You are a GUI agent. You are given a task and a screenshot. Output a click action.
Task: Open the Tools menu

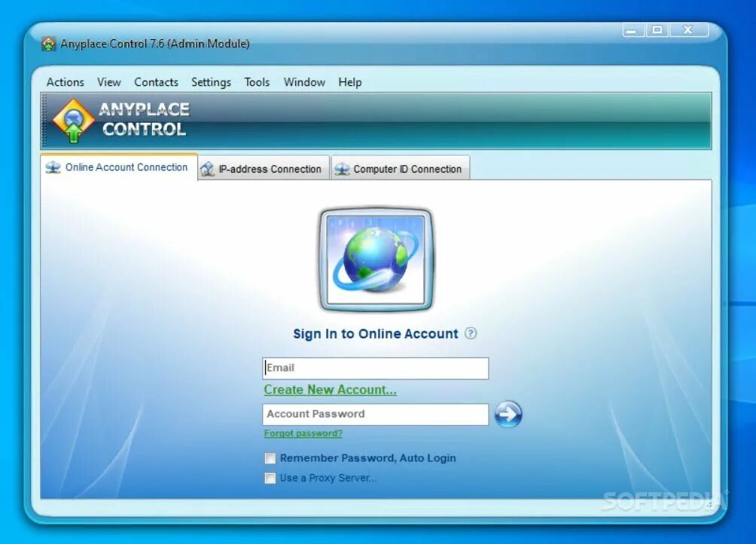pos(257,82)
